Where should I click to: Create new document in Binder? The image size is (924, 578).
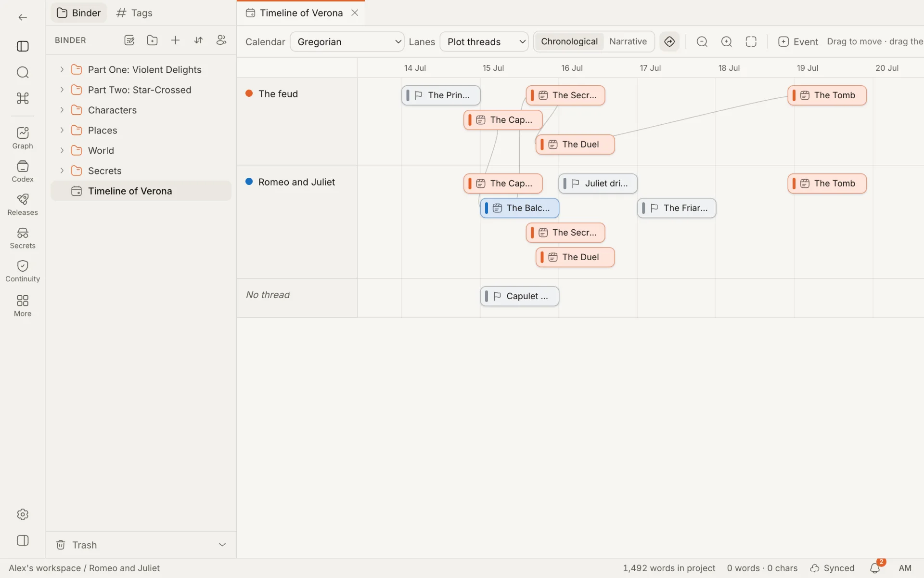point(129,40)
